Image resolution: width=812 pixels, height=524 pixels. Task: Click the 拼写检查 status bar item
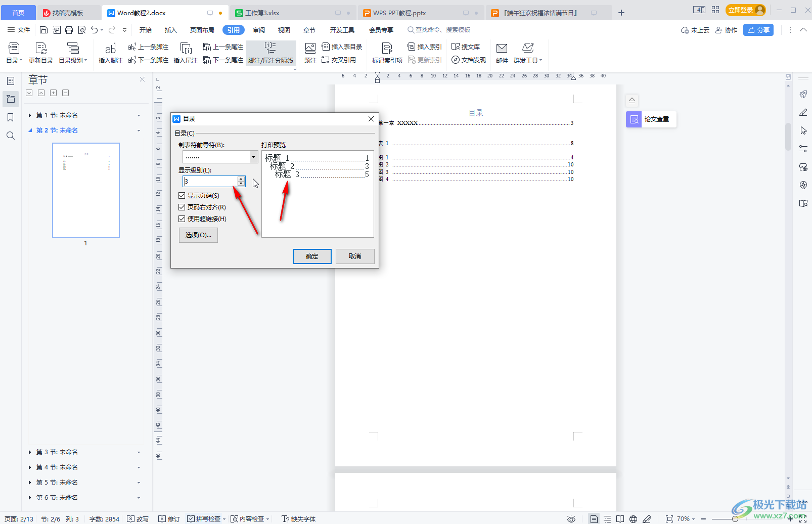[x=204, y=519]
